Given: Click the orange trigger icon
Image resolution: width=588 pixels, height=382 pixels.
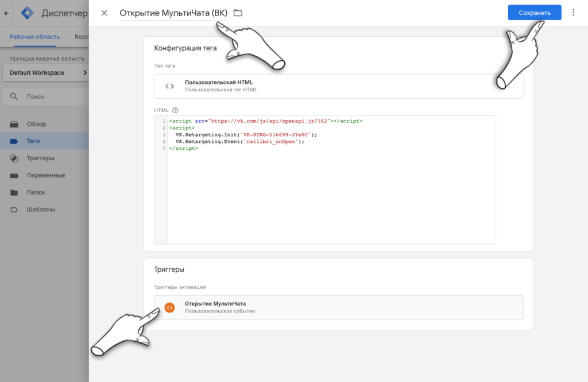Looking at the screenshot, I should 169,307.
